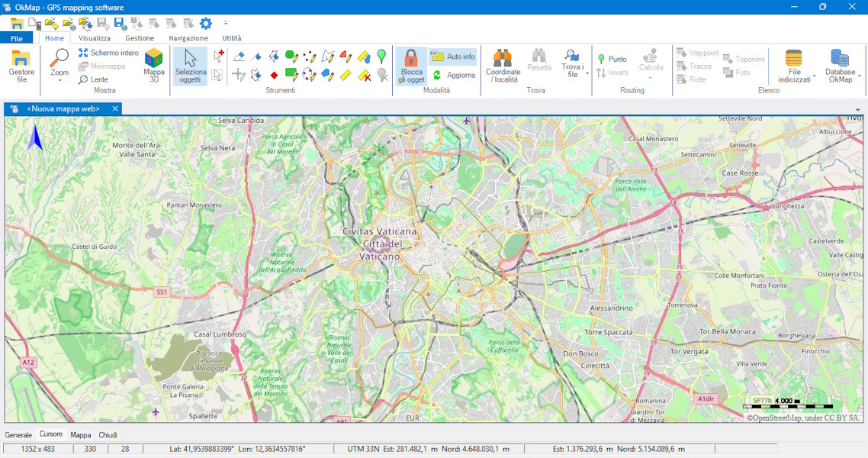The width and height of the screenshot is (868, 458).
Task: Switch to the Navigazione ribbon tab
Action: click(x=188, y=38)
